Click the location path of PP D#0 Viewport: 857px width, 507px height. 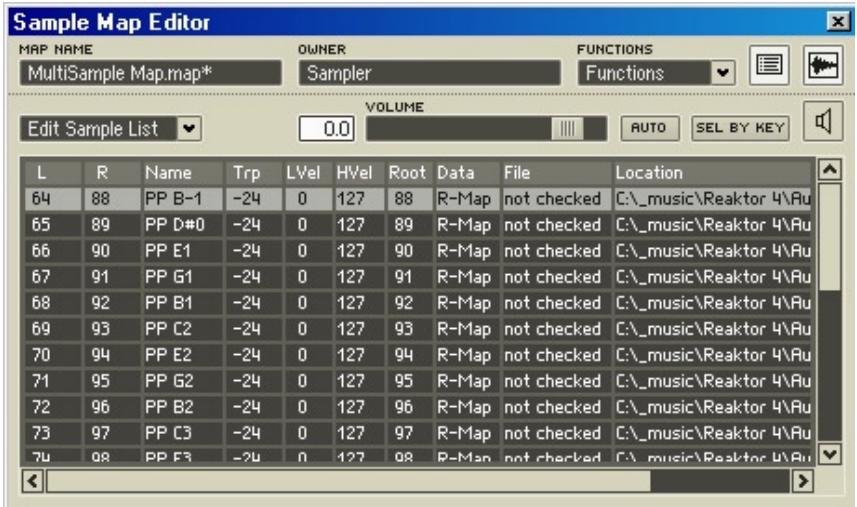tap(712, 225)
